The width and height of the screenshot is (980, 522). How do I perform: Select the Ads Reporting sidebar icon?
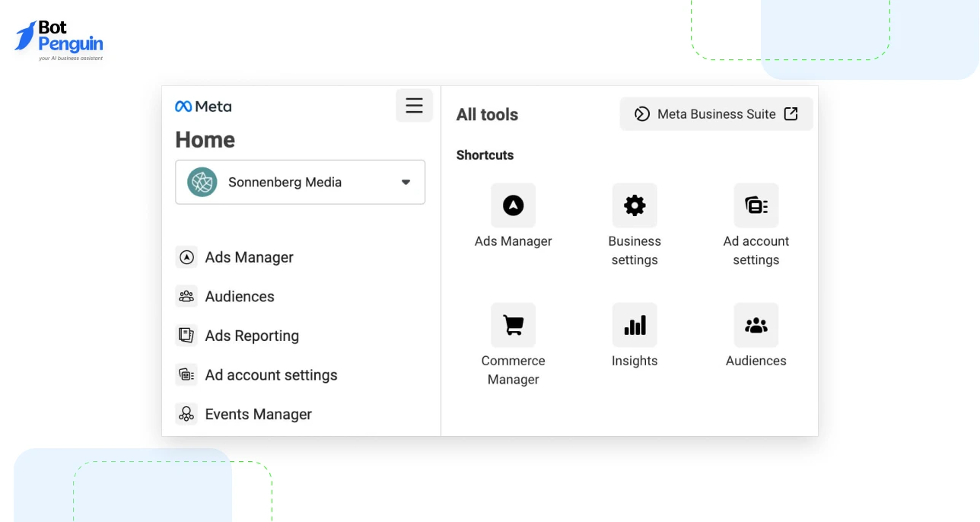[186, 336]
